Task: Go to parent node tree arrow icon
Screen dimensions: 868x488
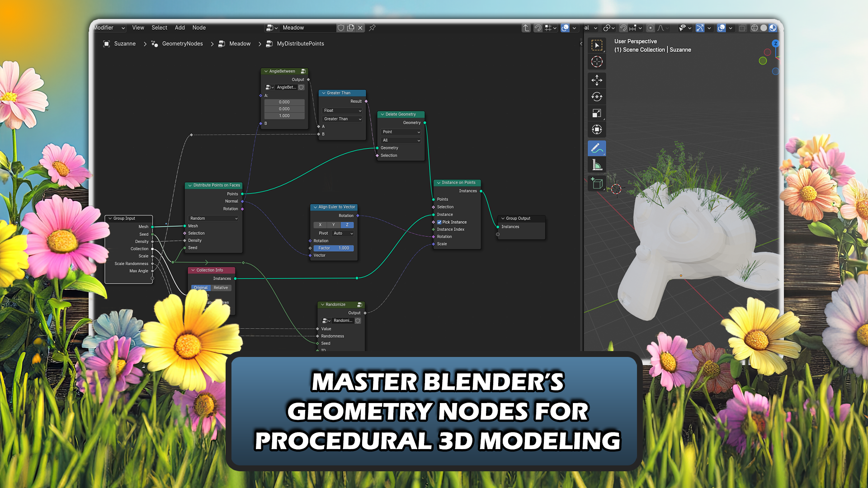Action: coord(526,28)
